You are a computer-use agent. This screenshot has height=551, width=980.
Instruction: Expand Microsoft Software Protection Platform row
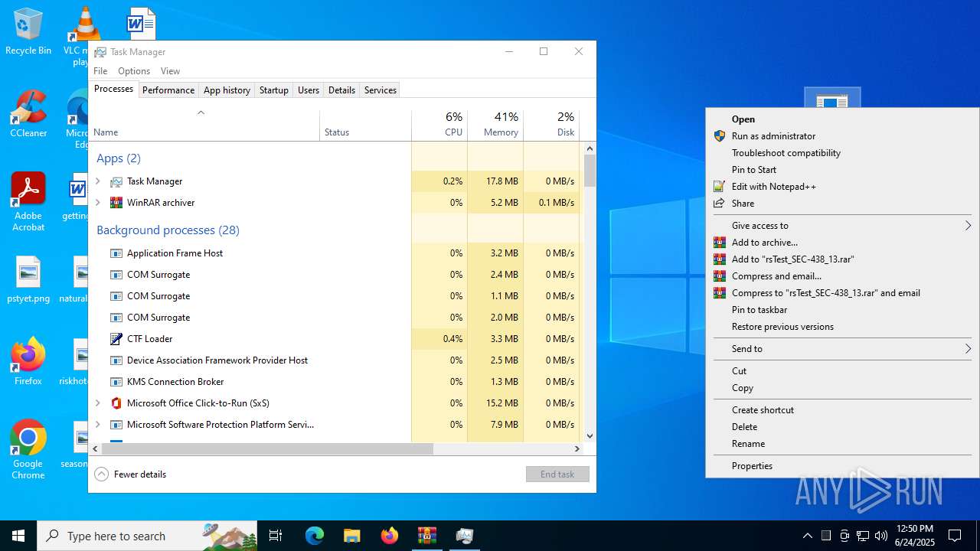98,425
